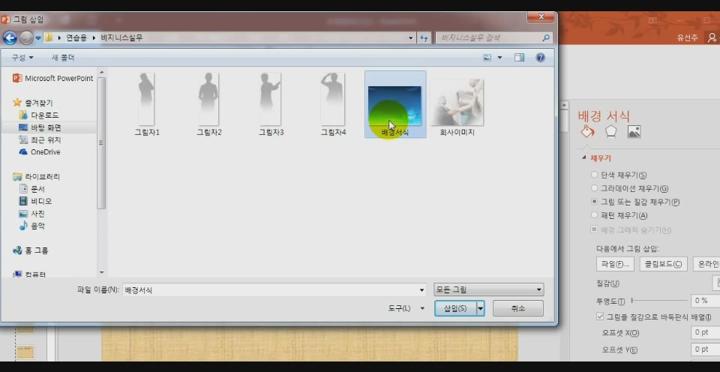Toggle the preview pane icon
The image size is (720, 372).
pos(519,57)
